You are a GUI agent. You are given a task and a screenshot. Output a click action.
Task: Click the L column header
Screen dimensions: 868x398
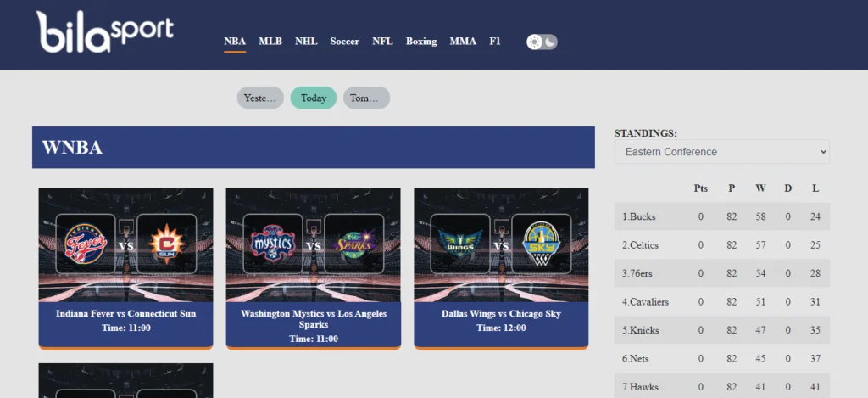coord(815,188)
